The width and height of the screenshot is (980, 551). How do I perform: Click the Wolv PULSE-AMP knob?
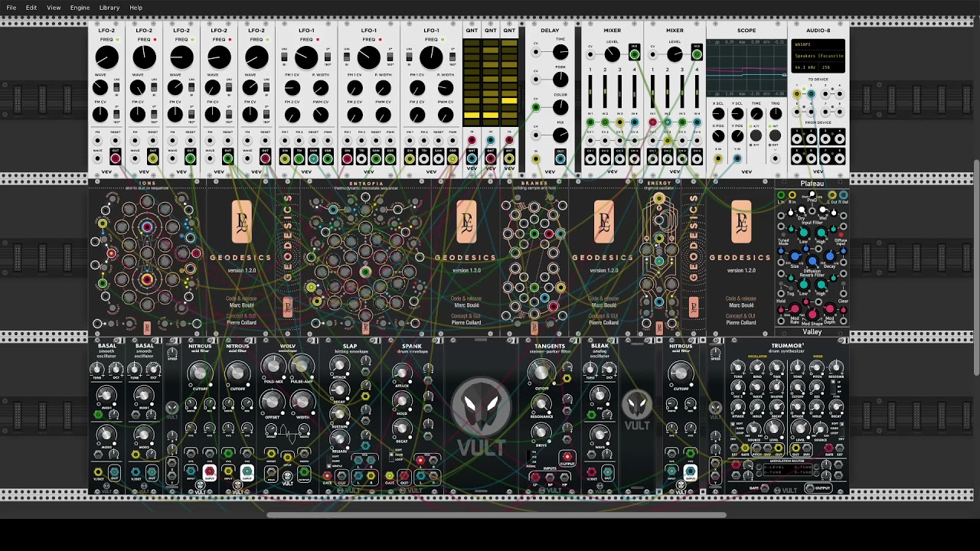pyautogui.click(x=302, y=366)
